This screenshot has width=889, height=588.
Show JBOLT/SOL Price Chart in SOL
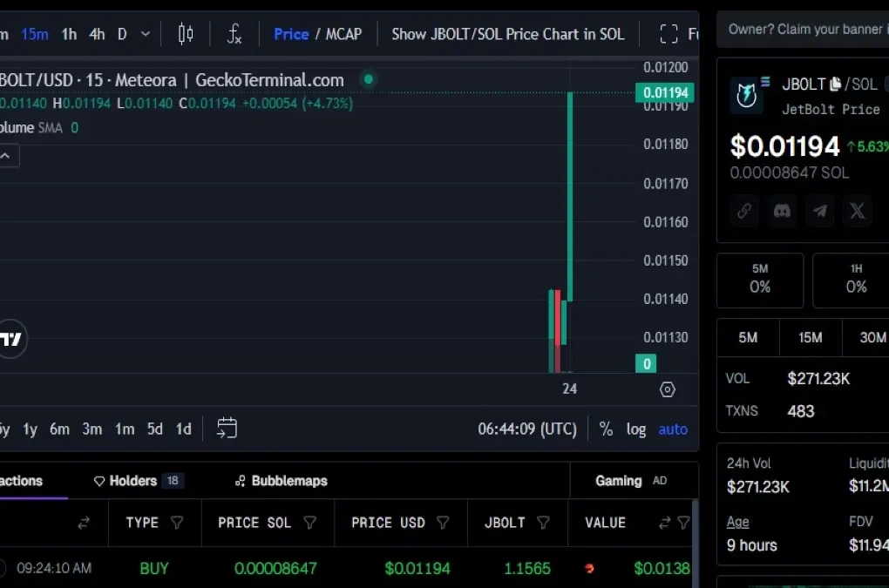coord(508,34)
